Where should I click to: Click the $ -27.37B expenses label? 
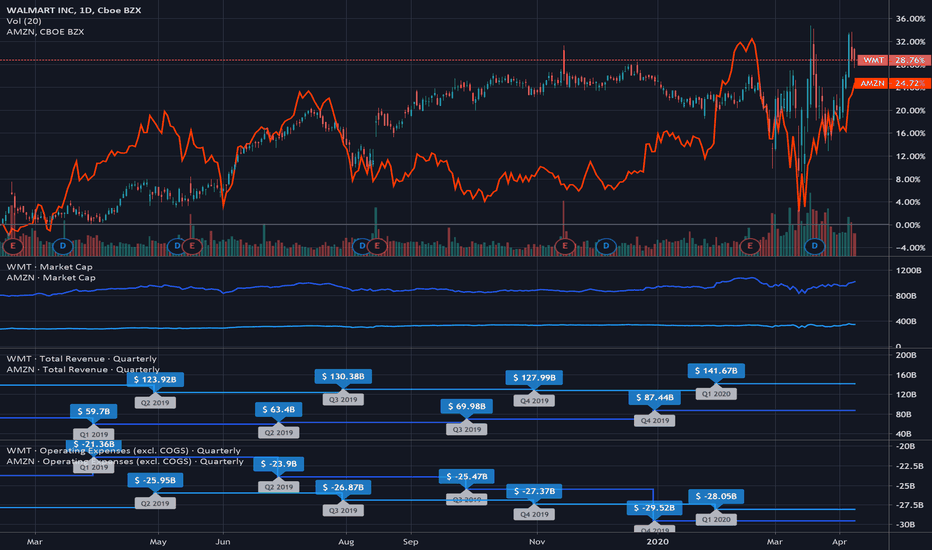(534, 491)
